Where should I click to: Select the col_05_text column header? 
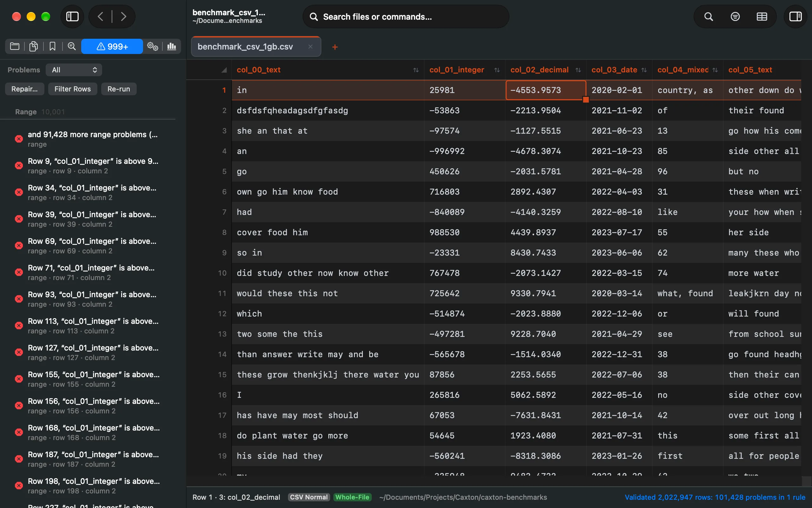[x=762, y=70]
